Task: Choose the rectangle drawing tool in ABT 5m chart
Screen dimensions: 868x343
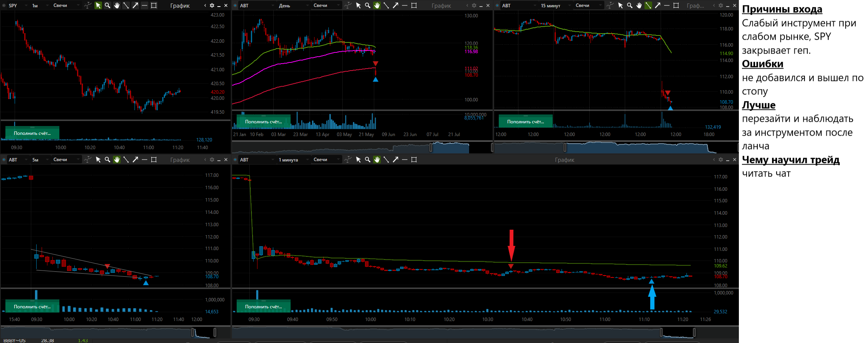Action: 154,160
